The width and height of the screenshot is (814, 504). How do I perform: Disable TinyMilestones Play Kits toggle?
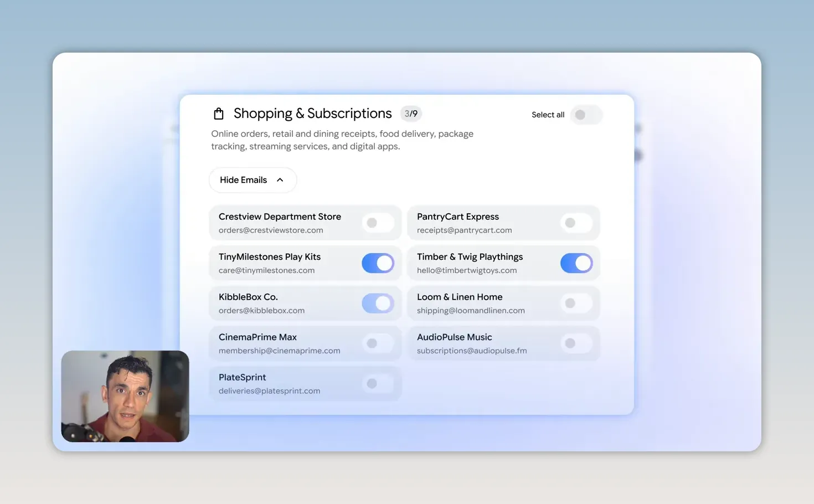pos(378,263)
